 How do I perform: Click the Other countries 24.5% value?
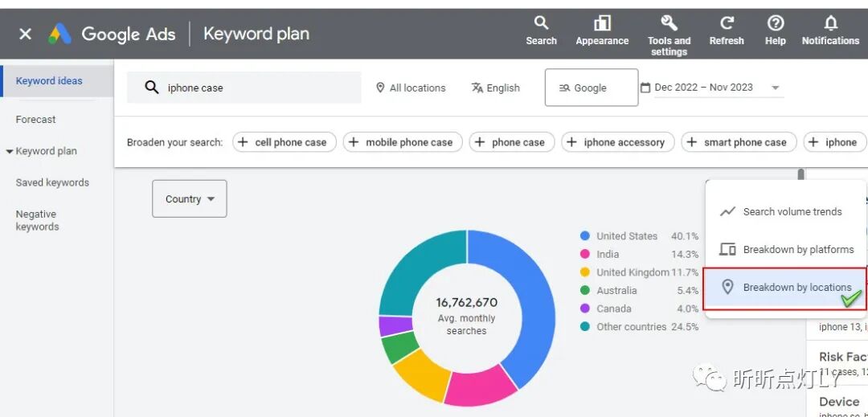tap(685, 327)
